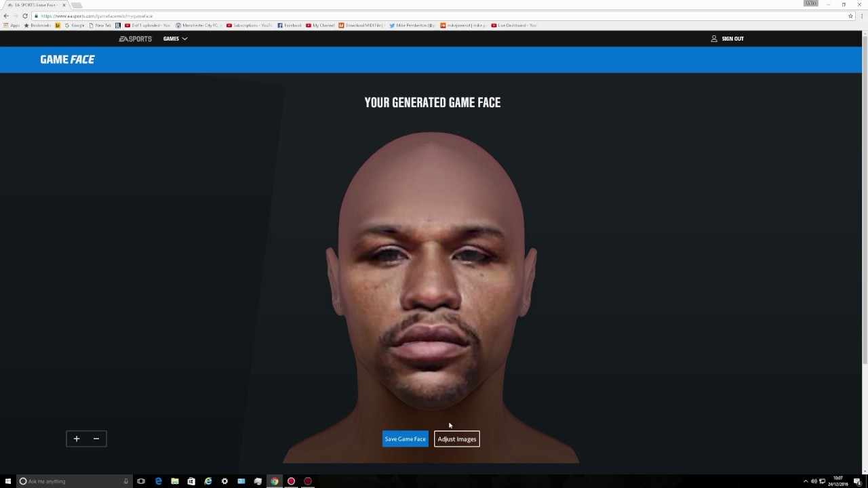Click the Mike Chrome profile button
Image resolution: width=868 pixels, height=488 pixels.
[811, 3]
